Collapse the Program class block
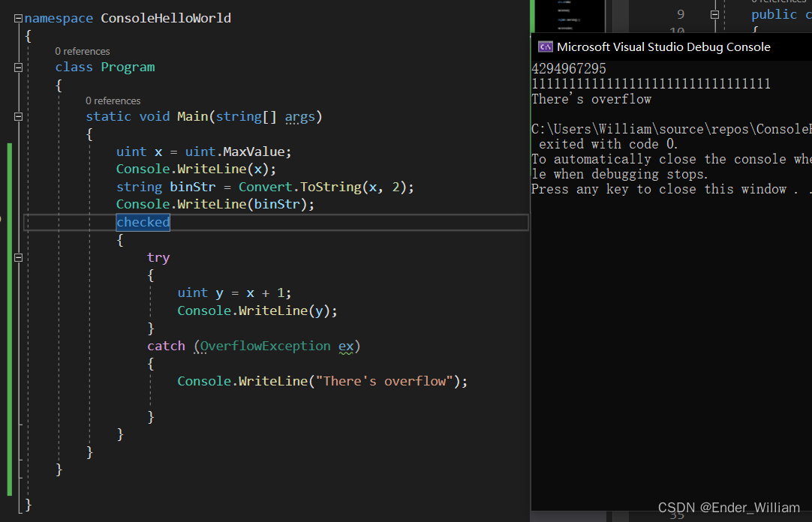This screenshot has width=812, height=522. point(19,67)
